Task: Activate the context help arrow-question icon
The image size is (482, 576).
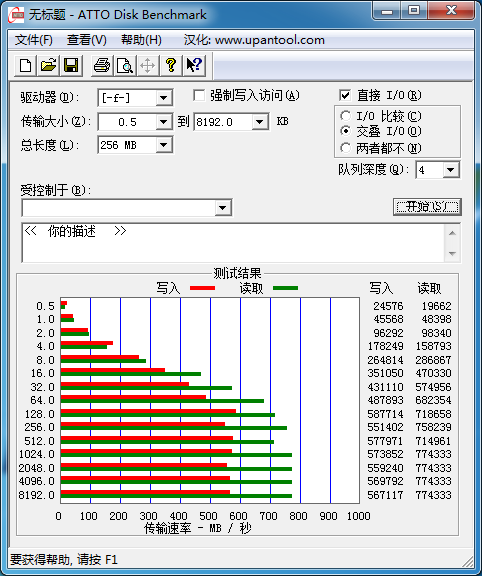Action: [x=194, y=66]
